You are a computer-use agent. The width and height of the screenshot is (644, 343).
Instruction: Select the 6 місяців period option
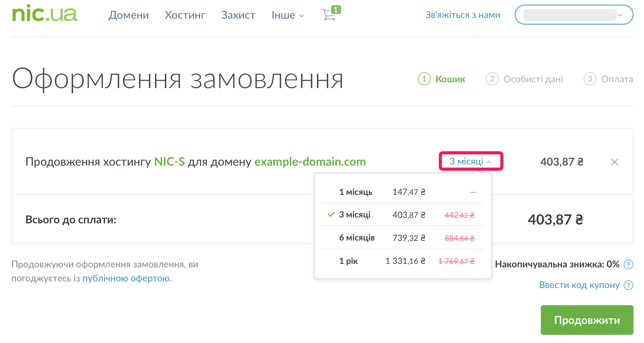[403, 238]
